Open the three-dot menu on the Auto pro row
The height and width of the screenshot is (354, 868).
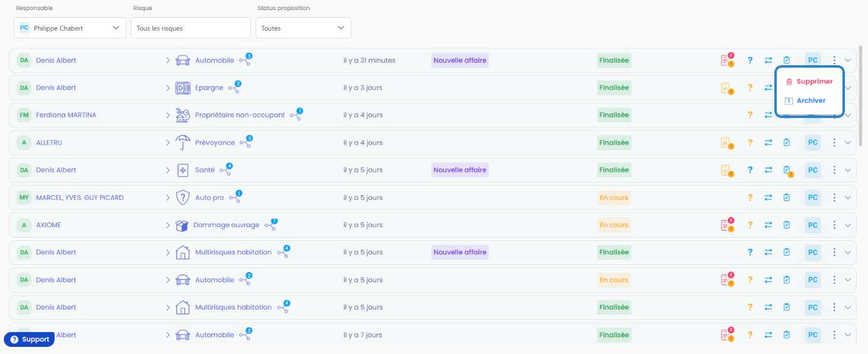[x=834, y=197]
